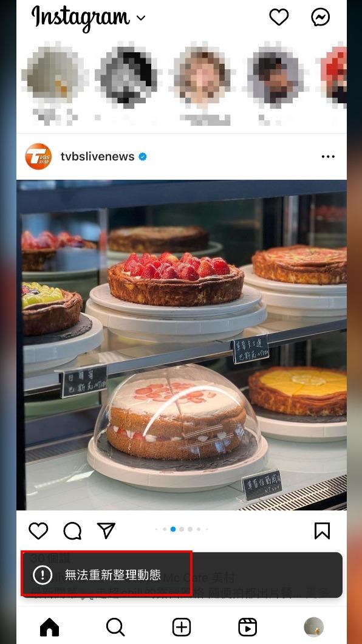Open the Search tab
The image size is (362, 644).
pos(115,627)
